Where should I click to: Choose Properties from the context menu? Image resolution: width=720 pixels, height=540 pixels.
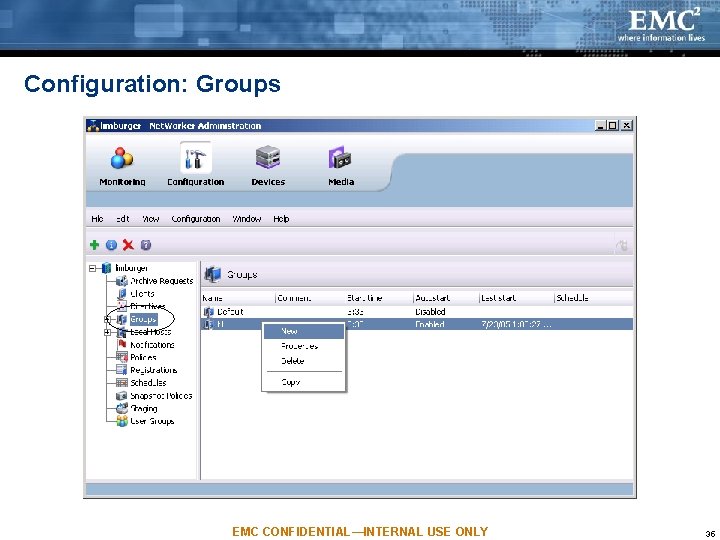pos(304,346)
